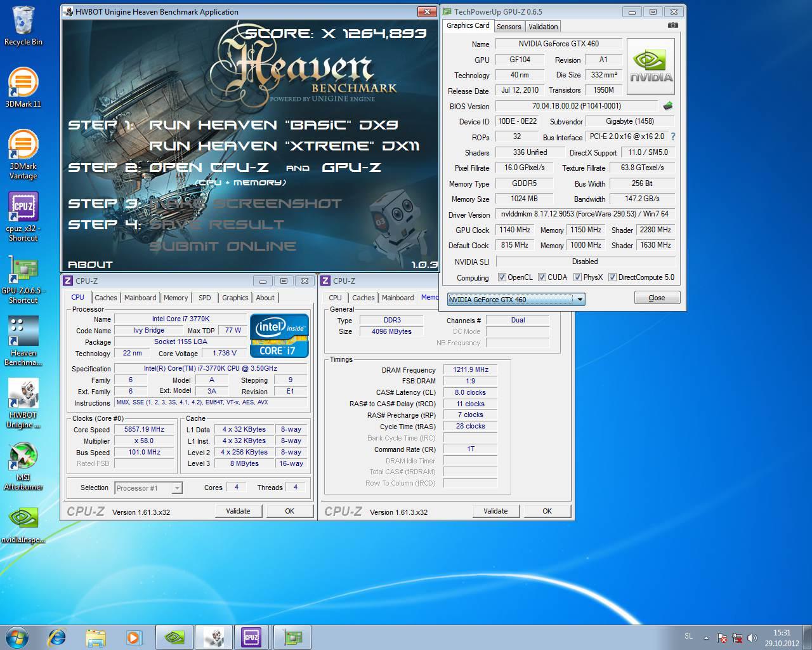Click the Core Voltage value 1.736 V
The height and width of the screenshot is (650, 812).
[225, 353]
